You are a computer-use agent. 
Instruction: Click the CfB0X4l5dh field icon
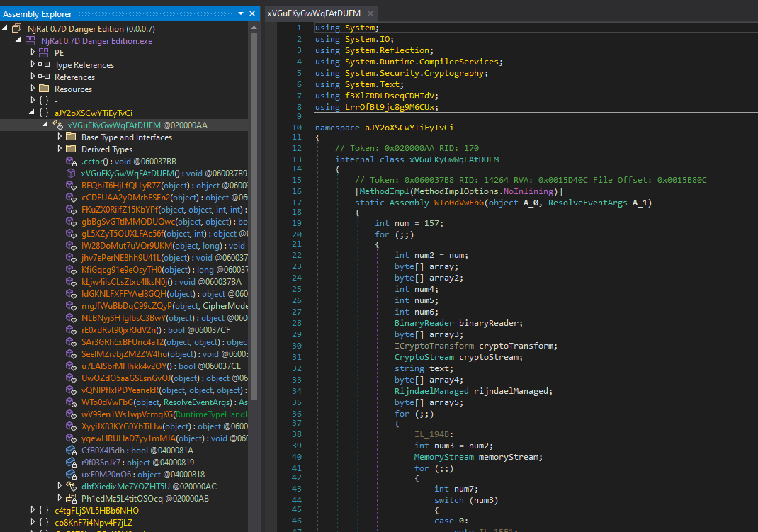[70, 450]
